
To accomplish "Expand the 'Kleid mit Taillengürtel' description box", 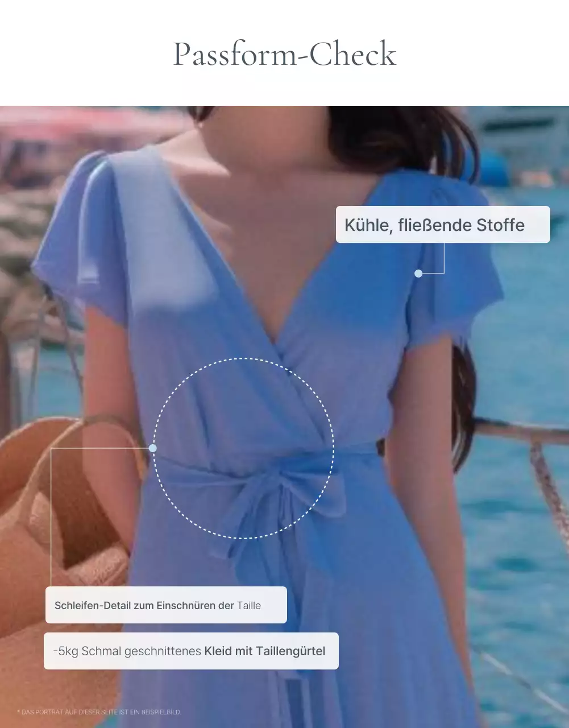I will [x=190, y=651].
